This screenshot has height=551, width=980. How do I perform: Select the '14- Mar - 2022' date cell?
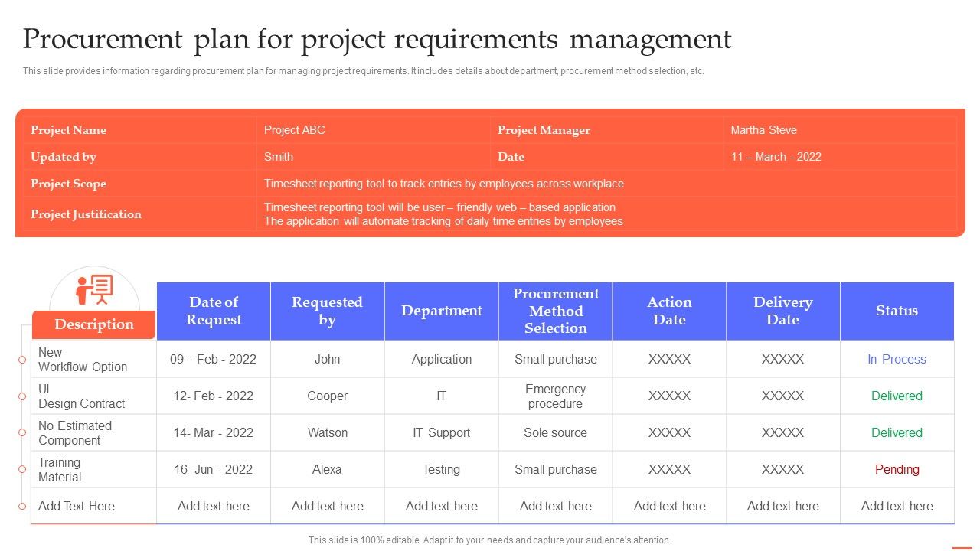pos(214,432)
